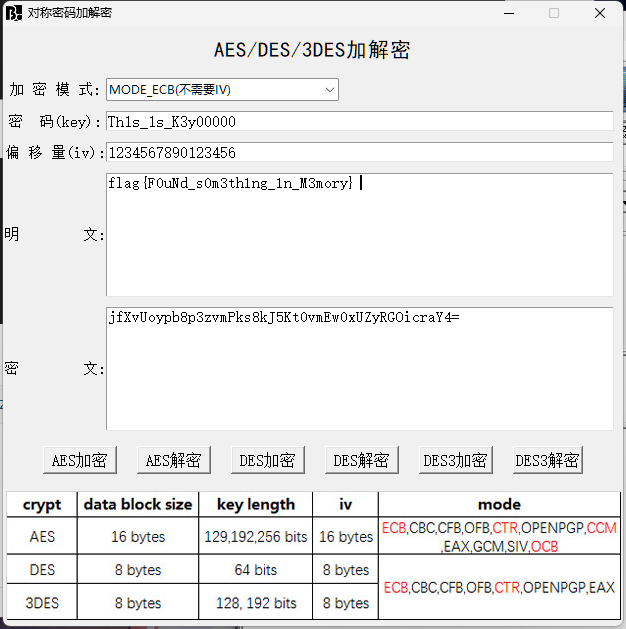Click the DES3加密 button
The height and width of the screenshot is (629, 626).
tap(455, 460)
